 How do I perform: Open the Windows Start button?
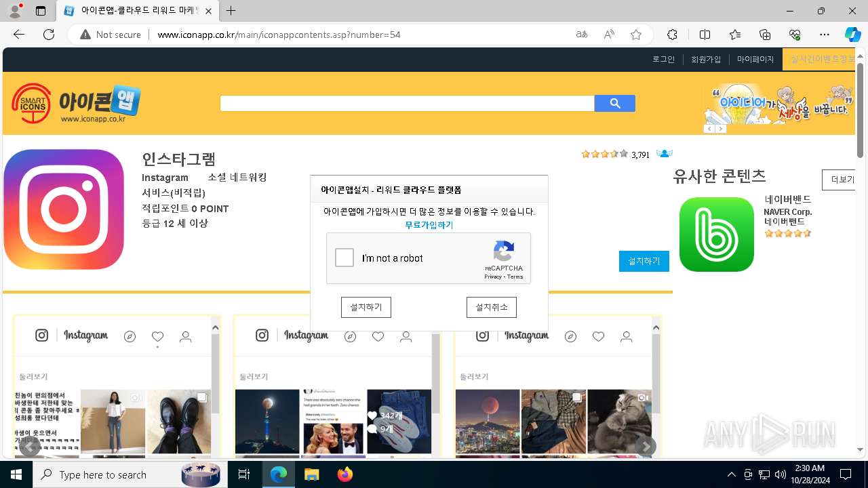point(16,474)
